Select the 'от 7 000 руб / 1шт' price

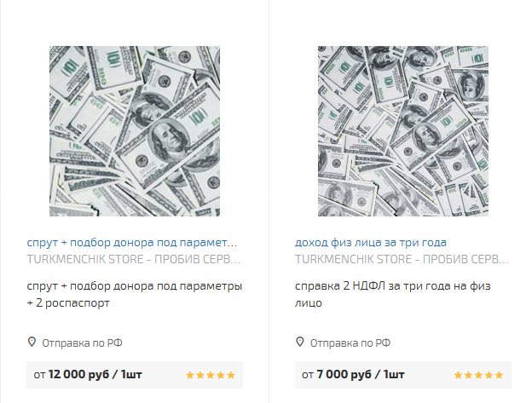[x=350, y=375]
